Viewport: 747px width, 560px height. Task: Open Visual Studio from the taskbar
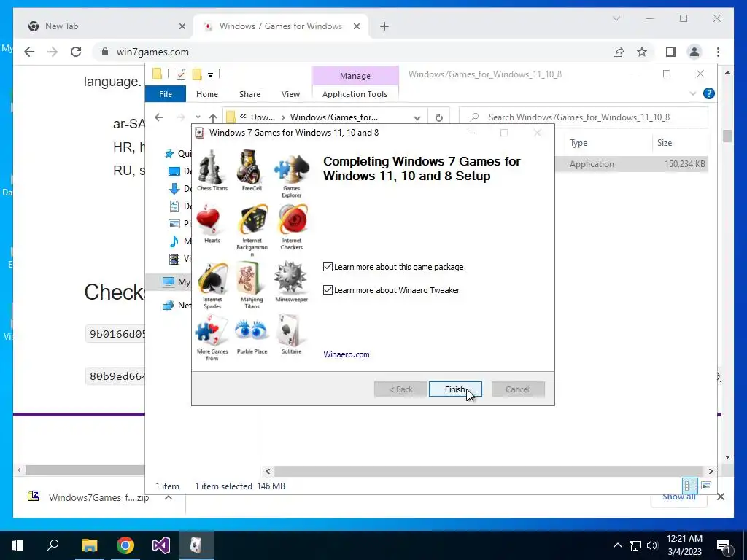(x=161, y=545)
